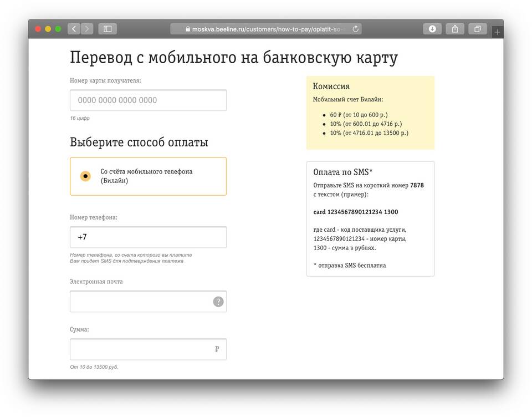Image resolution: width=532 pixels, height=417 pixels.
Task: Go forward to the next page
Action: pyautogui.click(x=87, y=29)
